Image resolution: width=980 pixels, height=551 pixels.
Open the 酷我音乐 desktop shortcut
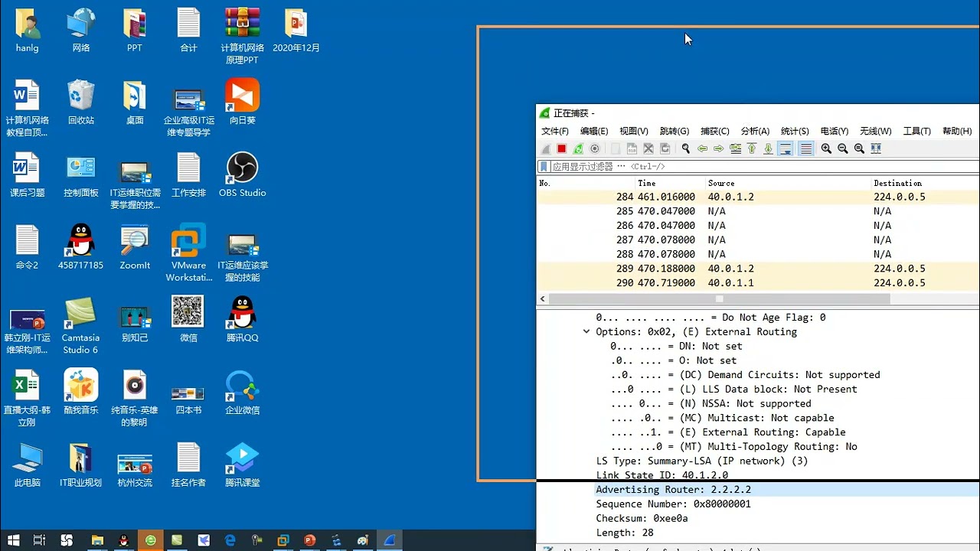click(81, 393)
